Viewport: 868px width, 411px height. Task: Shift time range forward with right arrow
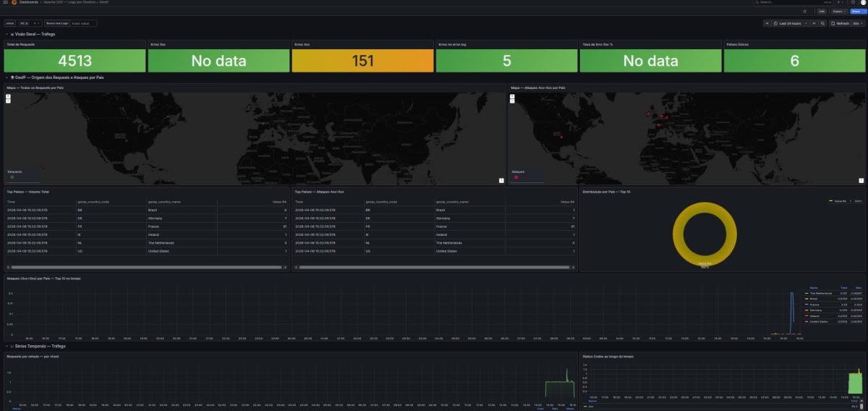[x=814, y=23]
